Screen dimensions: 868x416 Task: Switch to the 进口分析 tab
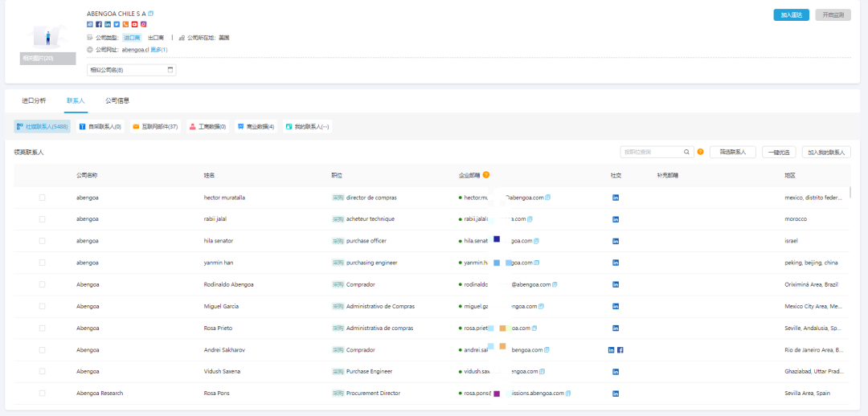34,100
